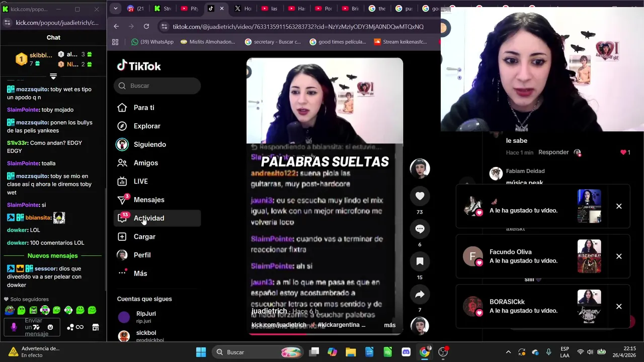Dismiss the first 'A le ha gustado tu vídeo' notification
Screen dimensions: 644x362
tap(619, 206)
